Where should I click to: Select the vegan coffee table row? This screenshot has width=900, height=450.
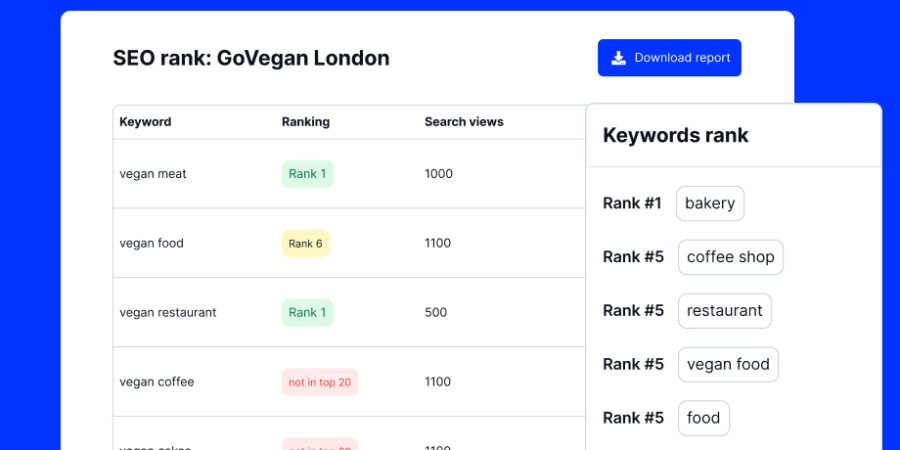(157, 382)
